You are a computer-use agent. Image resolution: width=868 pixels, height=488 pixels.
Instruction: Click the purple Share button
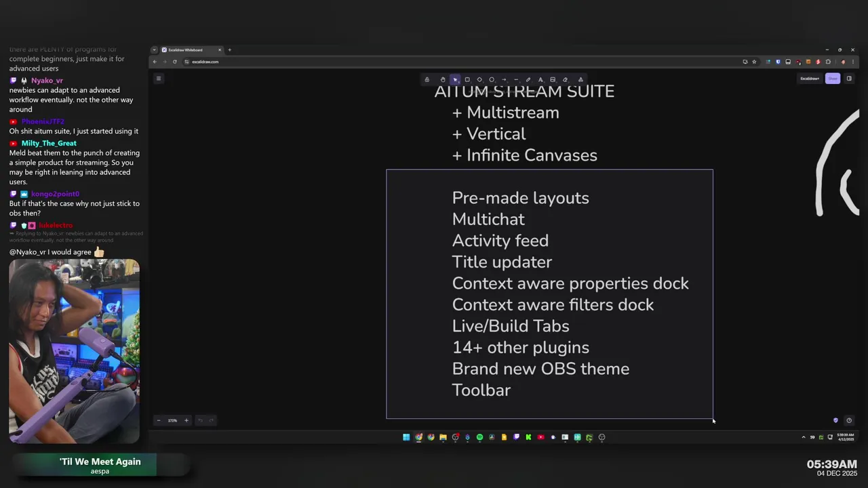pos(833,79)
